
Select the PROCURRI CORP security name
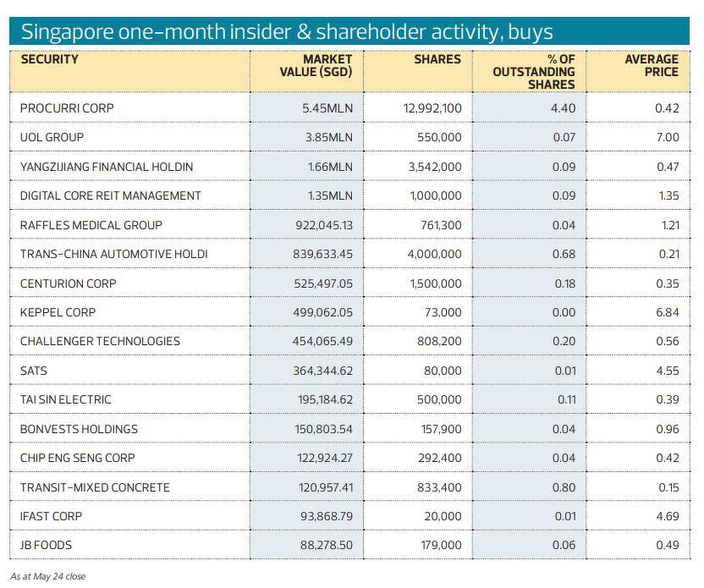click(67, 108)
